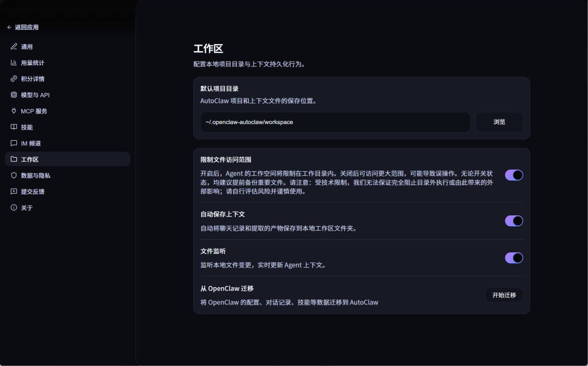Open the 关于 page
The width and height of the screenshot is (588, 366).
68,208
